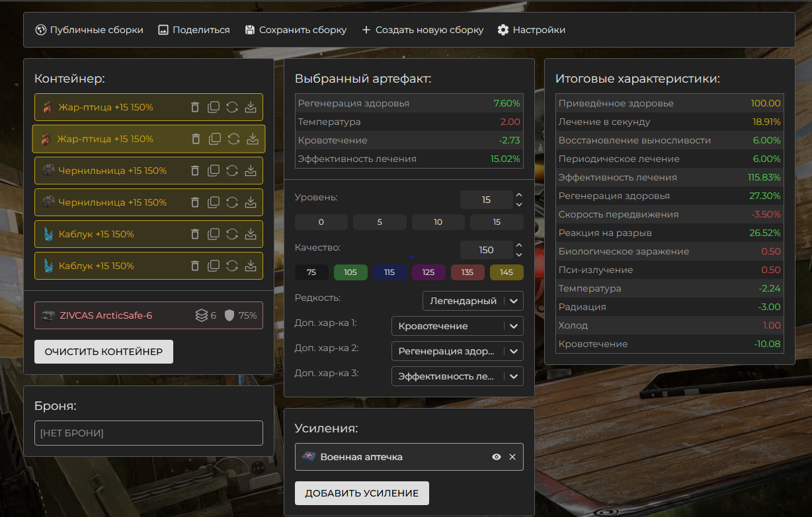The width and height of the screenshot is (812, 517).
Task: Click the ДОБАВИТЬ УСИЛЕНИЕ button
Action: pyautogui.click(x=362, y=493)
